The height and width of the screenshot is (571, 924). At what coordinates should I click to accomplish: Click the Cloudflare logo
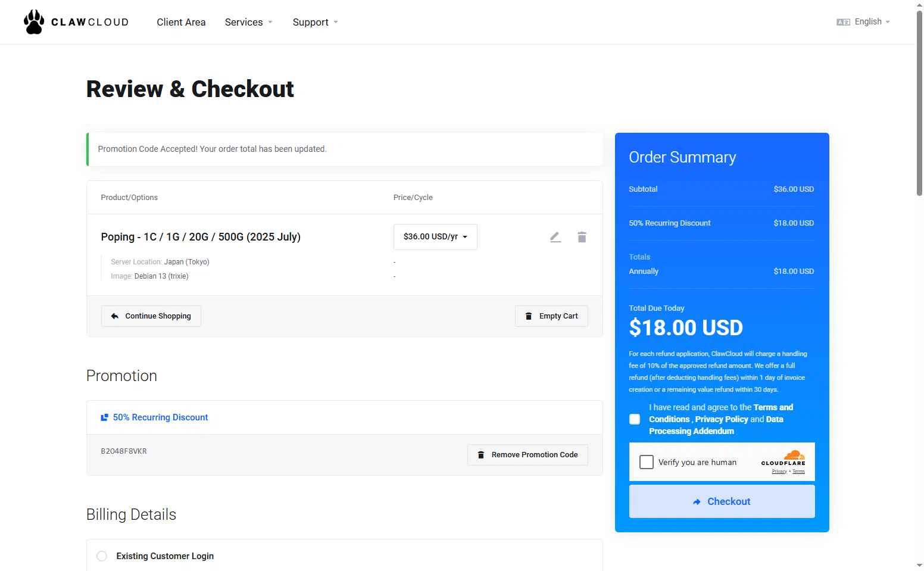tap(783, 458)
